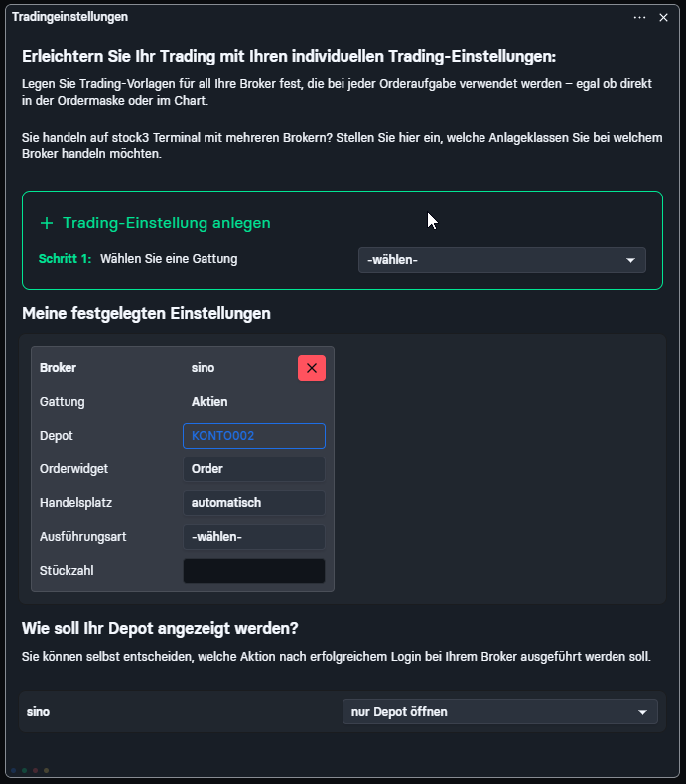Close the Tradingeinstellungen window
Screen dimensions: 686x784
click(x=663, y=18)
